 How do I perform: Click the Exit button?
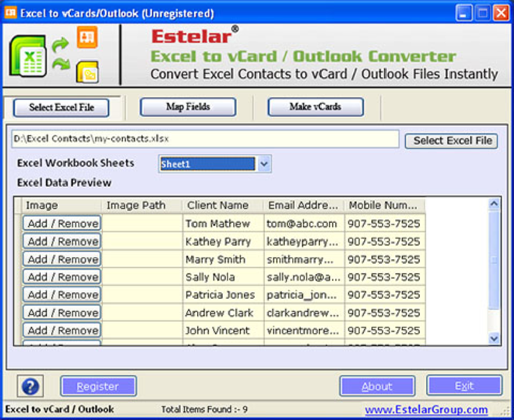click(x=464, y=386)
